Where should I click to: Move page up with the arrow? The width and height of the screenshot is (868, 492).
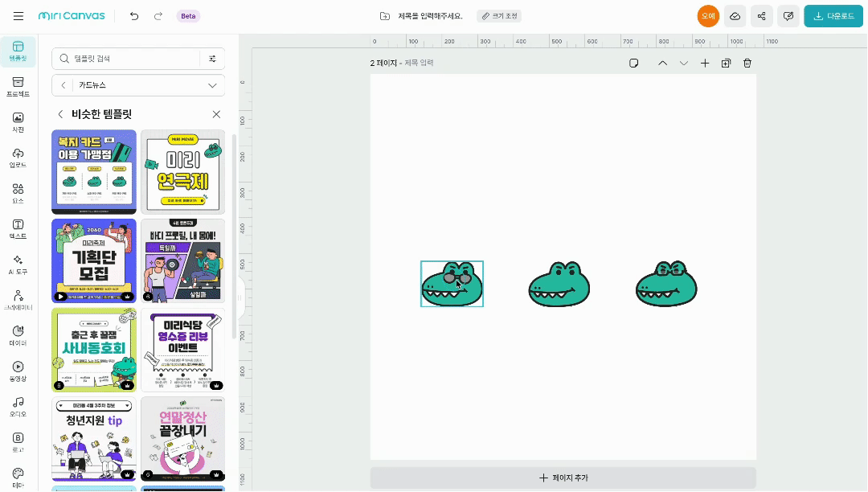[662, 63]
